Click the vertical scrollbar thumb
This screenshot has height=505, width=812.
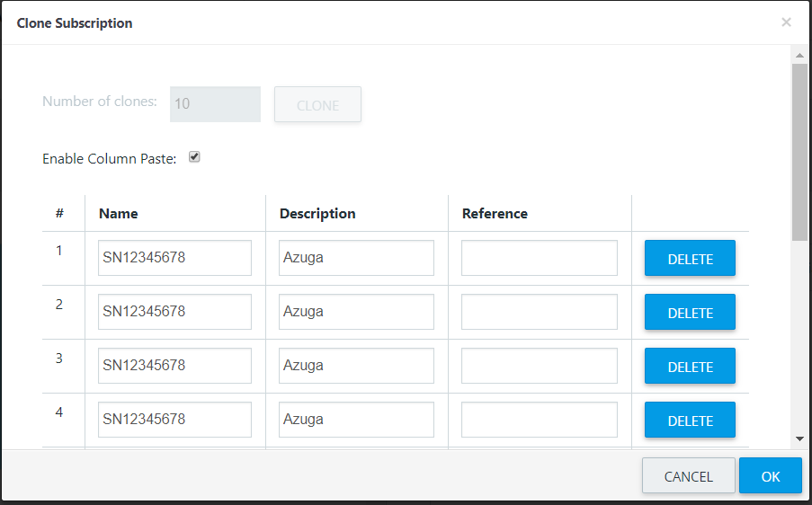(x=799, y=152)
